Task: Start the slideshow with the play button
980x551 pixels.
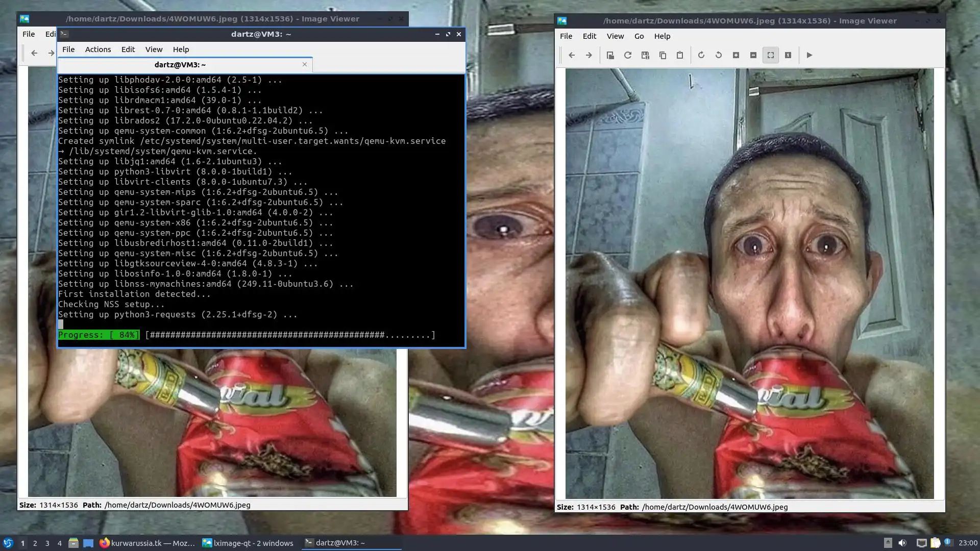Action: (810, 55)
